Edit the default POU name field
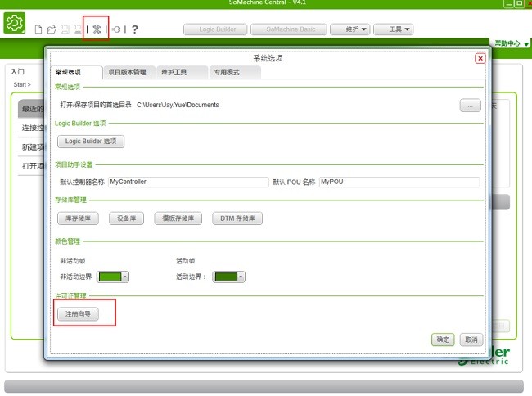Viewport: 532px width, 396px height. tap(399, 182)
